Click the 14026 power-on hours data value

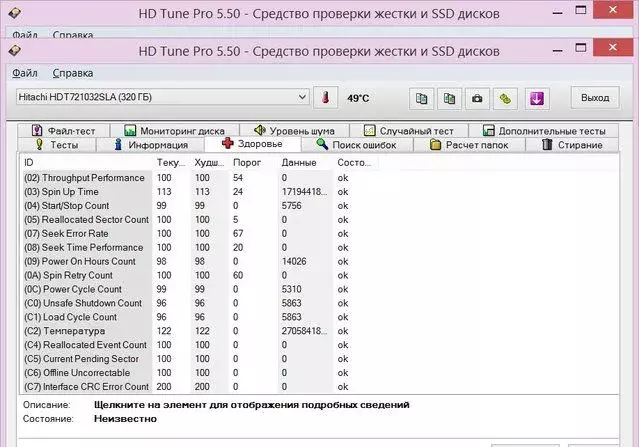click(x=294, y=261)
